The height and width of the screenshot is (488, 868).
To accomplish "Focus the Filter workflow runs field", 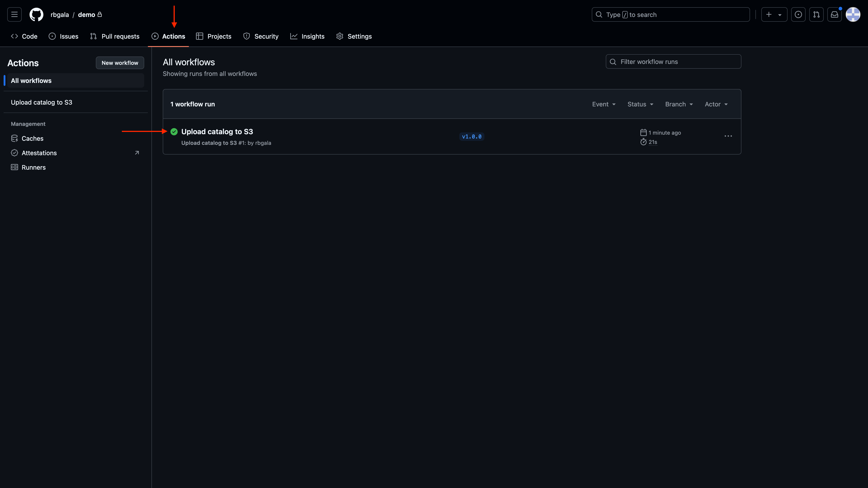I will pos(677,62).
